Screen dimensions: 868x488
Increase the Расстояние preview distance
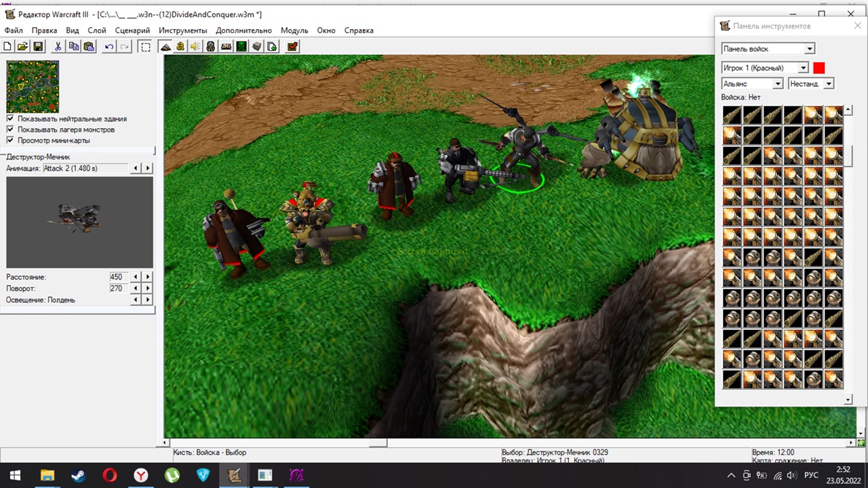coord(148,277)
